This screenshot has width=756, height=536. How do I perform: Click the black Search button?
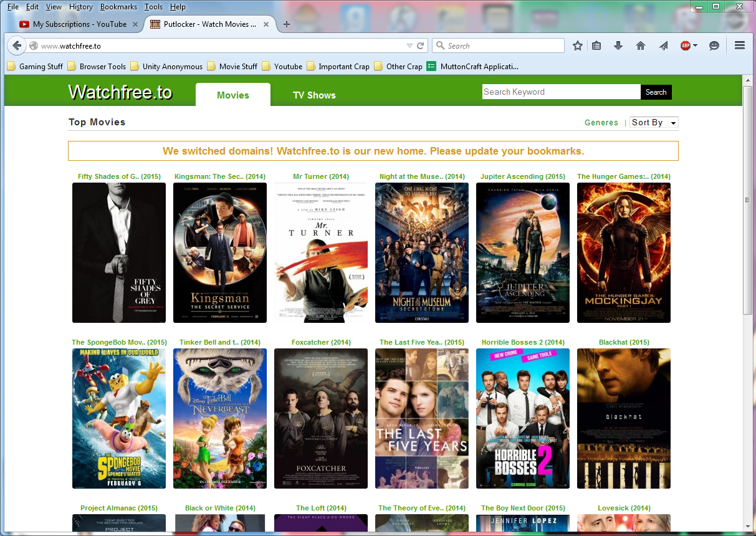tap(656, 92)
